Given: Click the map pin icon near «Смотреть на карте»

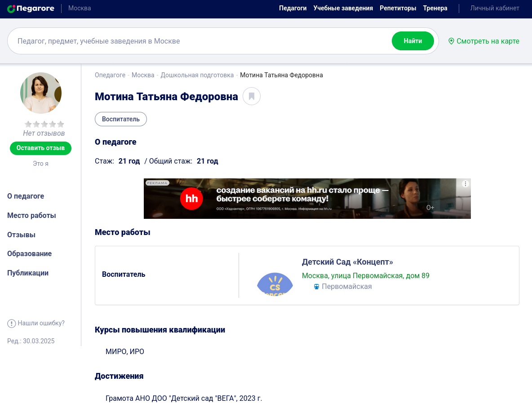Looking at the screenshot, I should click(451, 41).
